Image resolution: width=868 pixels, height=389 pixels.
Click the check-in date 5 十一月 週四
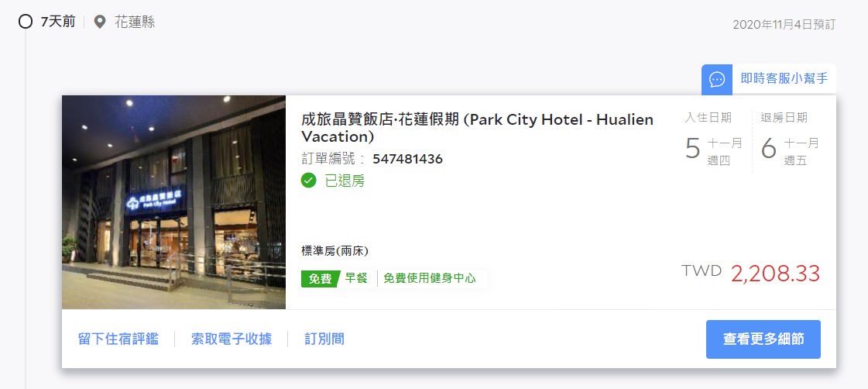pyautogui.click(x=714, y=150)
